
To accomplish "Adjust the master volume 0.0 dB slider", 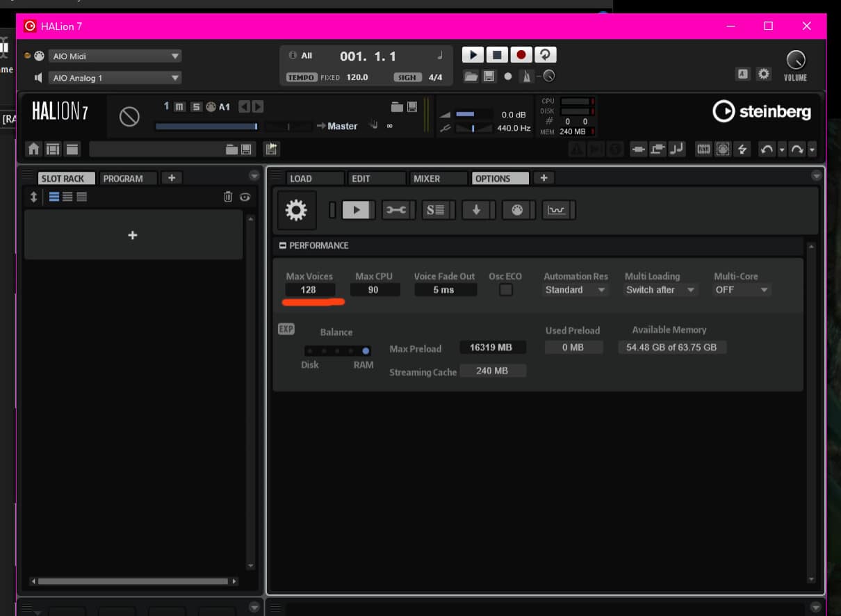I will click(x=475, y=114).
